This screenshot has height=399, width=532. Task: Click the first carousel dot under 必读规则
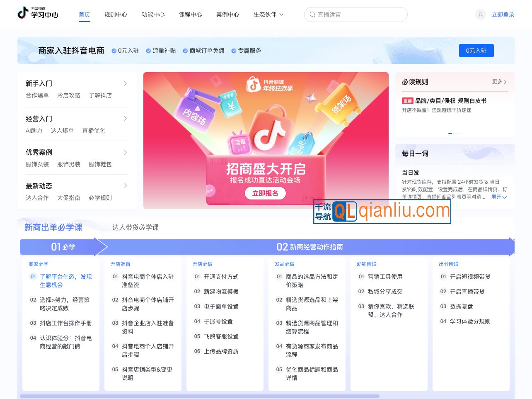coord(450,133)
